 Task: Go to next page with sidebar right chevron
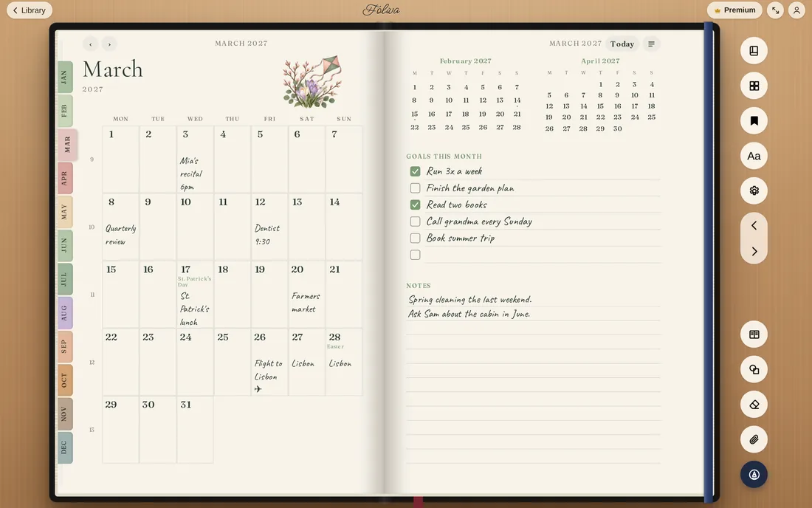(754, 251)
